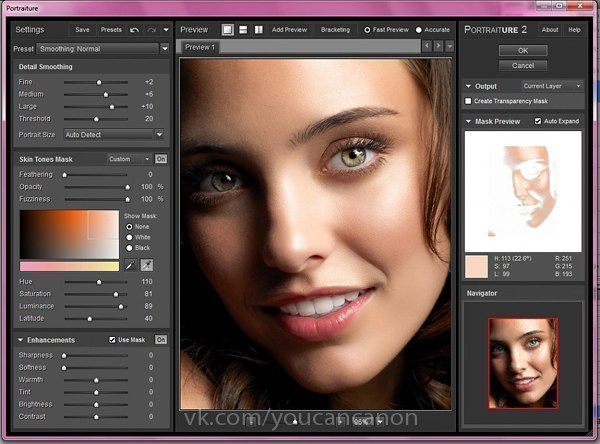Screen dimensions: 600x444
Task: Click the redo arrow in Settings
Action: pos(151,30)
